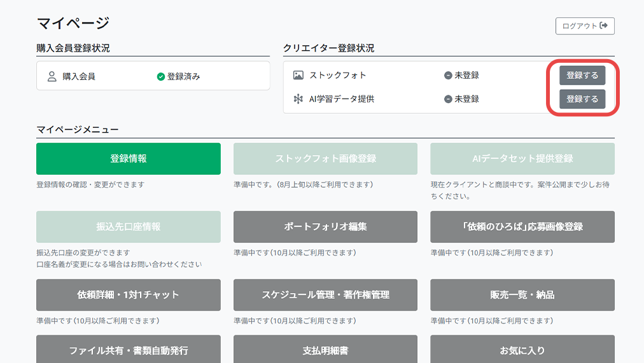Viewport: 644px width, 363px height.
Task: Click the AI学習データ提供 network icon
Action: [298, 99]
